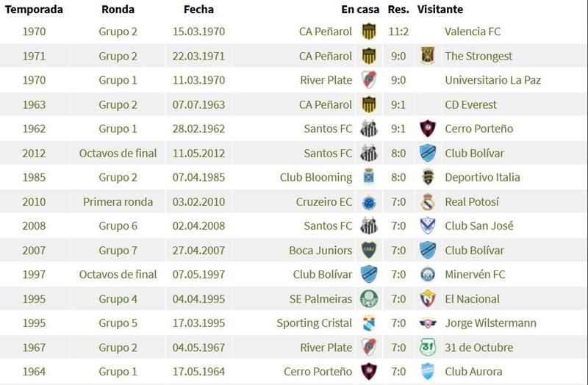Click the date 03.02.2010
The height and width of the screenshot is (385, 588).
[x=198, y=202]
